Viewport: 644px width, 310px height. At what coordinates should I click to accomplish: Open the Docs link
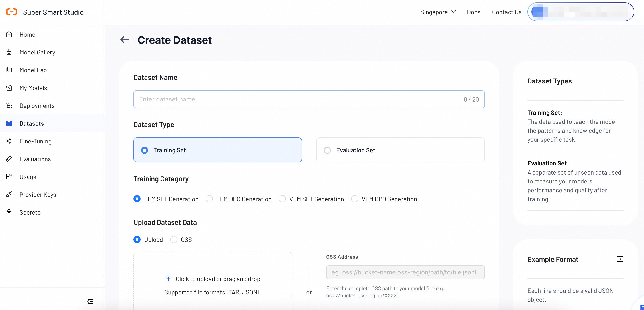click(x=473, y=12)
